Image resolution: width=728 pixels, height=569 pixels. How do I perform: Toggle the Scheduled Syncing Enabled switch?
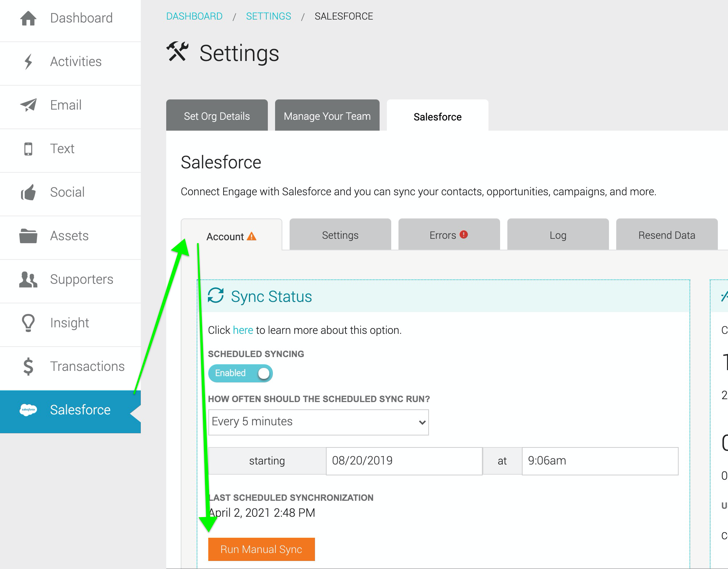click(241, 373)
